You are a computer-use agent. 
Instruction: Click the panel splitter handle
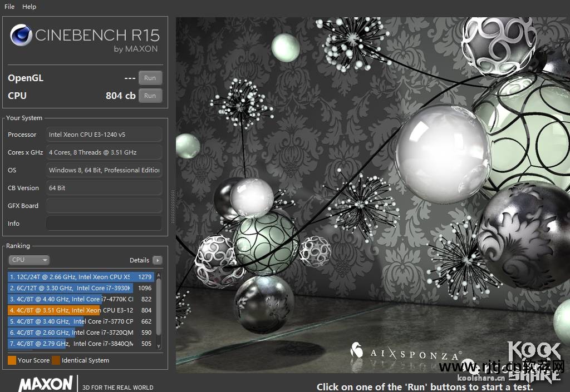tap(173, 206)
